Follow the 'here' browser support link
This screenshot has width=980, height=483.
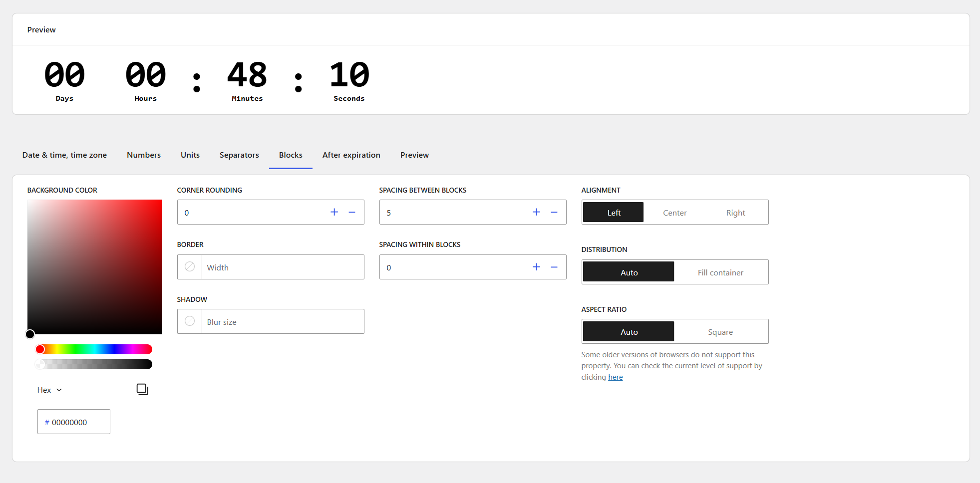click(x=615, y=377)
